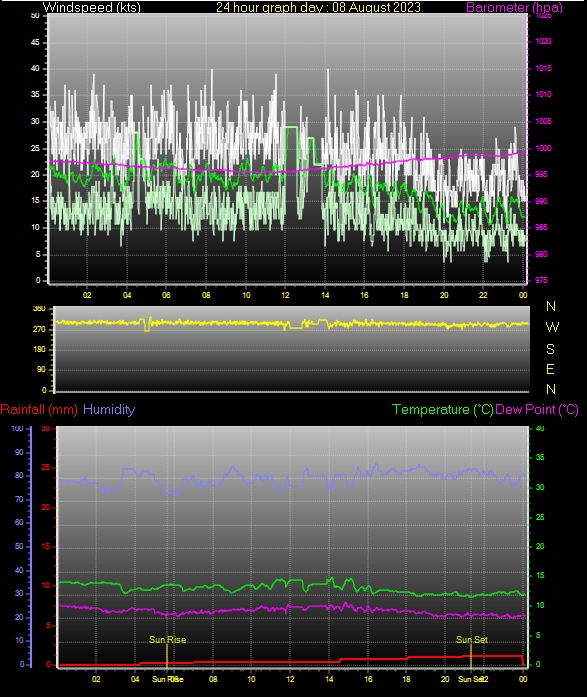Click the 24 hour graph date heading
The image size is (587, 697).
click(x=318, y=7)
